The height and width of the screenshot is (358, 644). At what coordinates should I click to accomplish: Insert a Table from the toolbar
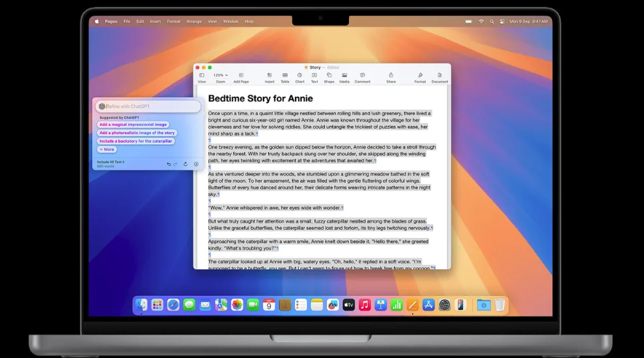coord(284,77)
